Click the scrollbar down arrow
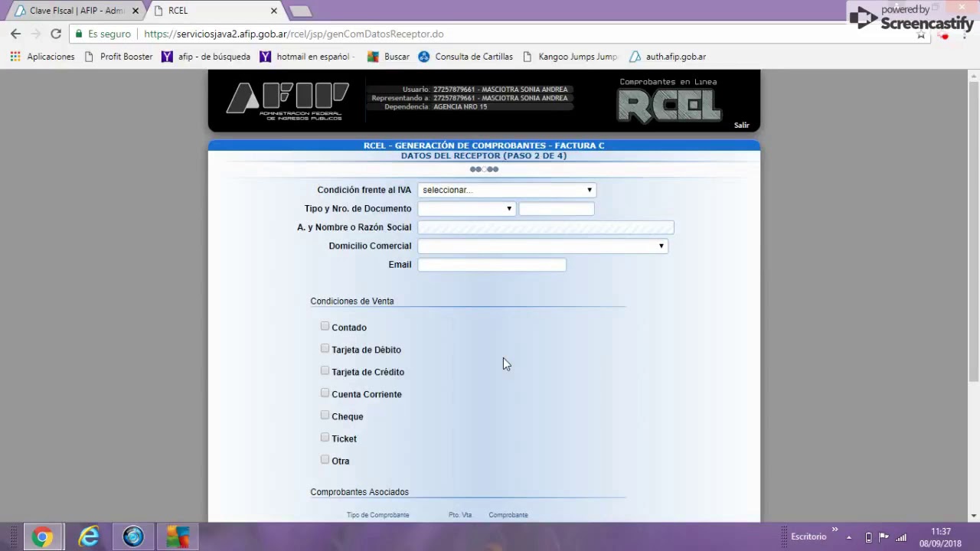The height and width of the screenshot is (551, 980). tap(974, 517)
